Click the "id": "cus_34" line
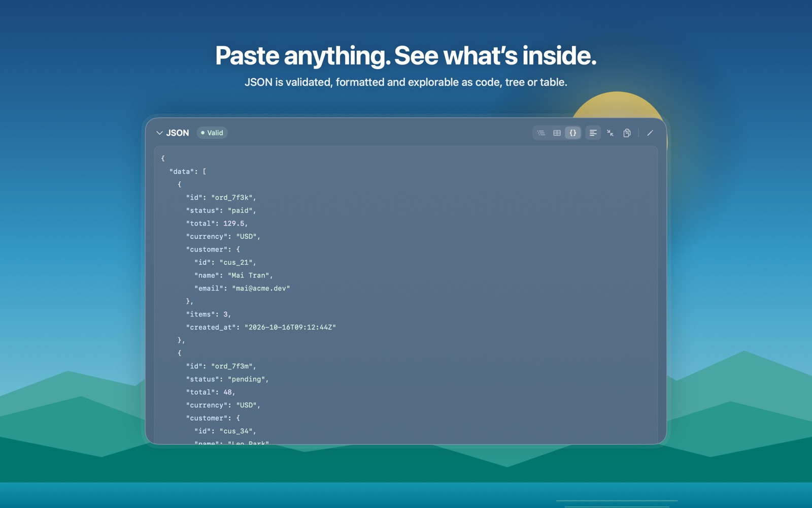Screen dimensions: 812x508 [225, 431]
